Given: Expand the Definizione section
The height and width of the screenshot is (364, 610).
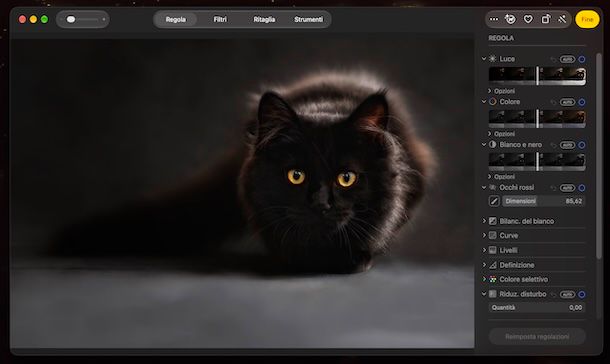Looking at the screenshot, I should (x=484, y=265).
